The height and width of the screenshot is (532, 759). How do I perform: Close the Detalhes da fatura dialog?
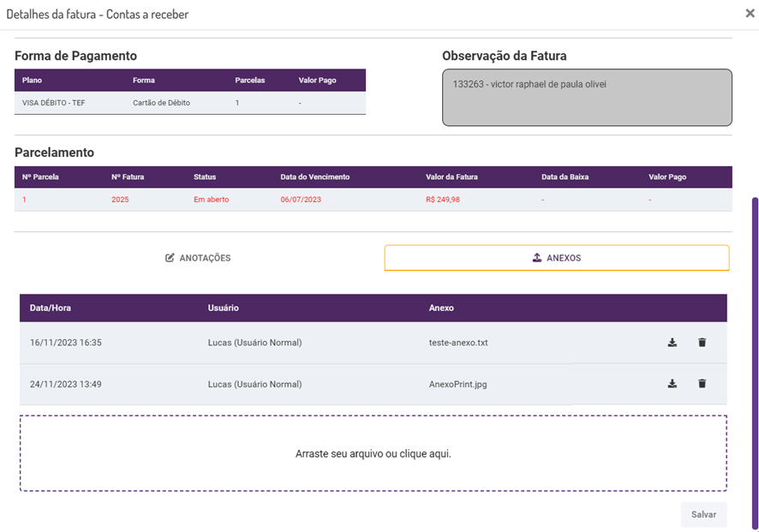pos(750,14)
